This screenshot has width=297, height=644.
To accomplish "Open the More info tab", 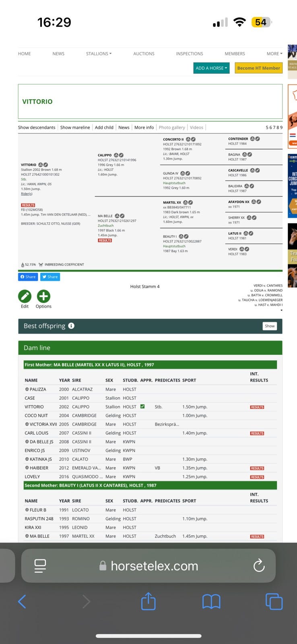I will pos(144,127).
